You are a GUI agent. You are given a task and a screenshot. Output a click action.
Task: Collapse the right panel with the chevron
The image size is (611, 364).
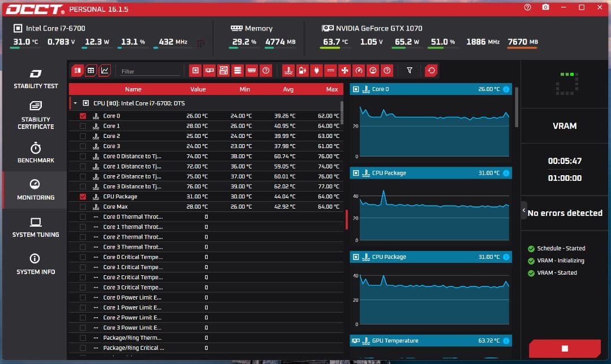(x=524, y=211)
